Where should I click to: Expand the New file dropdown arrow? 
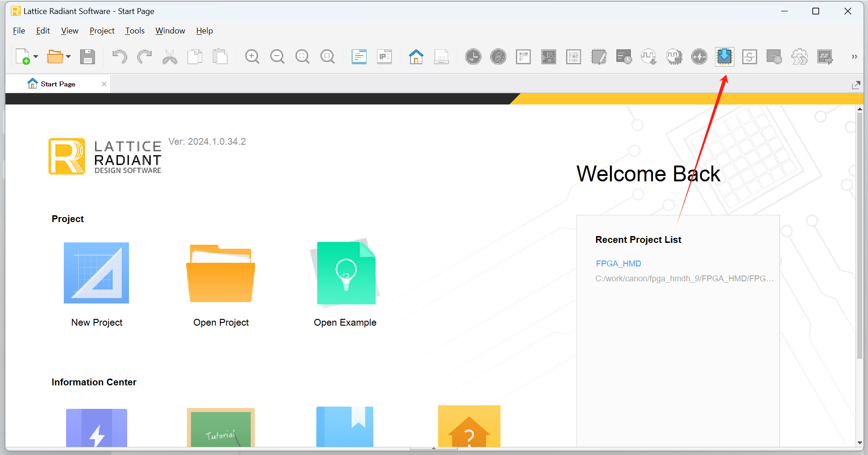(x=36, y=57)
